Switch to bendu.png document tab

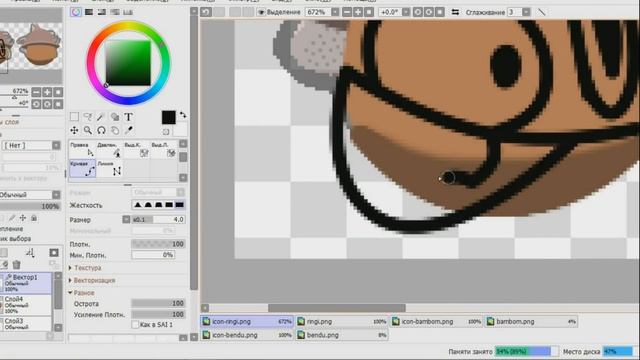(x=342, y=335)
